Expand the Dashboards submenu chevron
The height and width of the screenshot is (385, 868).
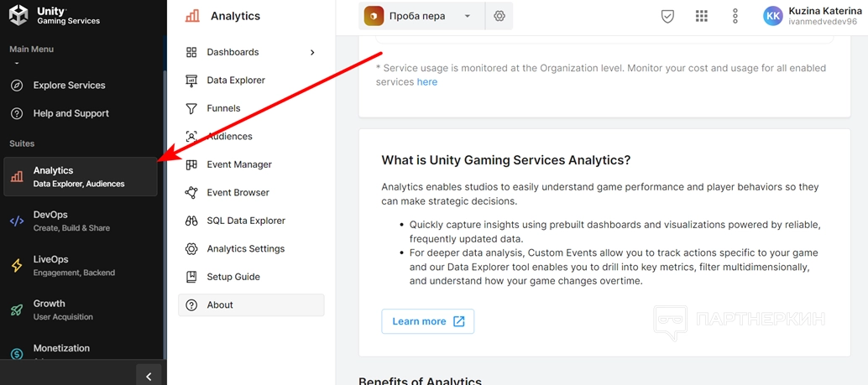[x=312, y=52]
